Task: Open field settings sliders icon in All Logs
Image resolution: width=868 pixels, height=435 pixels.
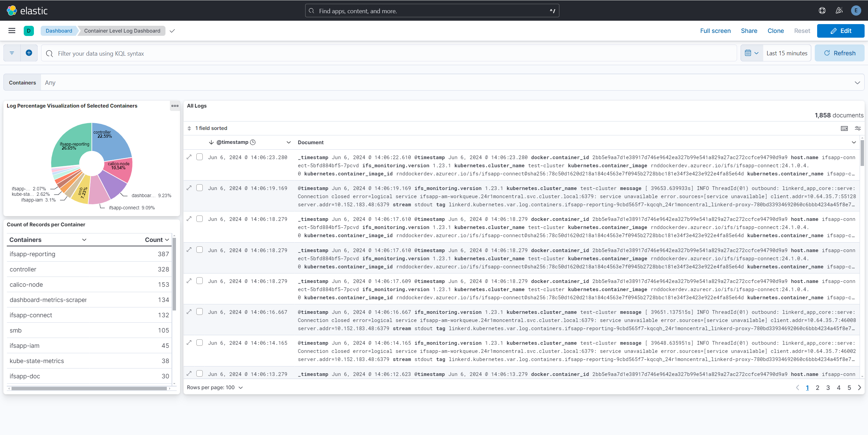Action: (858, 128)
